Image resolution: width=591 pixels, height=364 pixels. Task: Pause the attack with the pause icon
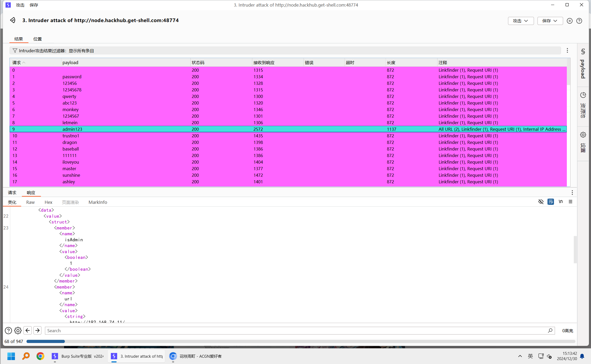pos(569,21)
